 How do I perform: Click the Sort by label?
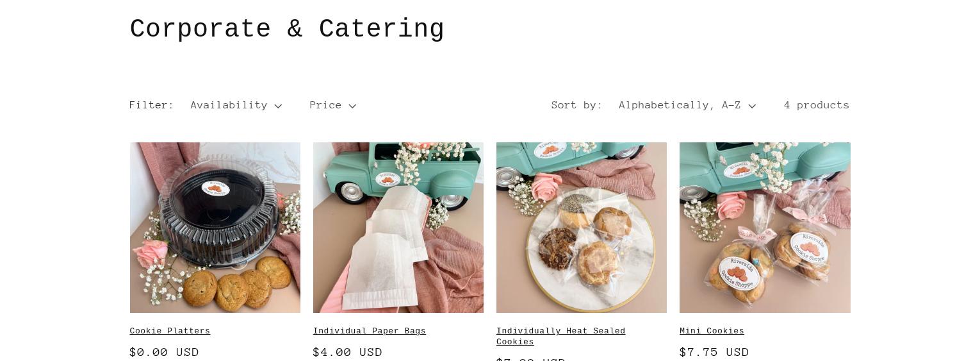click(576, 105)
